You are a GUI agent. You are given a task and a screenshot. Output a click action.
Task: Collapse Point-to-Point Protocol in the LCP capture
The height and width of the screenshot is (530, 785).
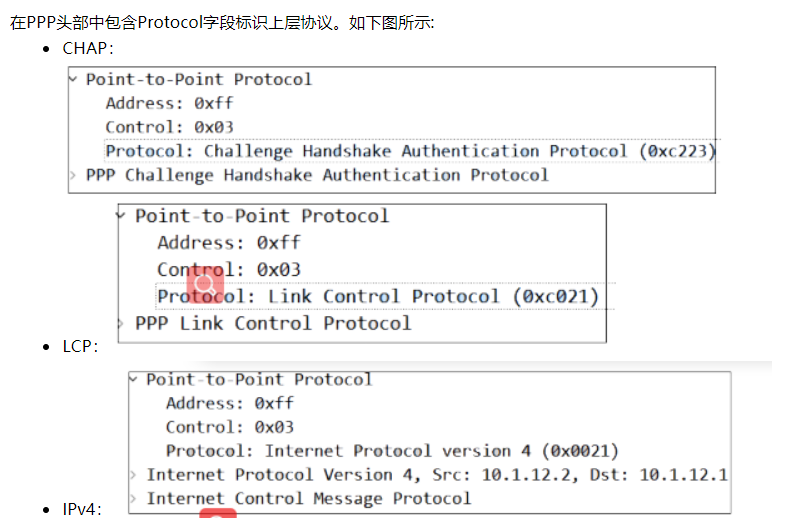pyautogui.click(x=122, y=216)
